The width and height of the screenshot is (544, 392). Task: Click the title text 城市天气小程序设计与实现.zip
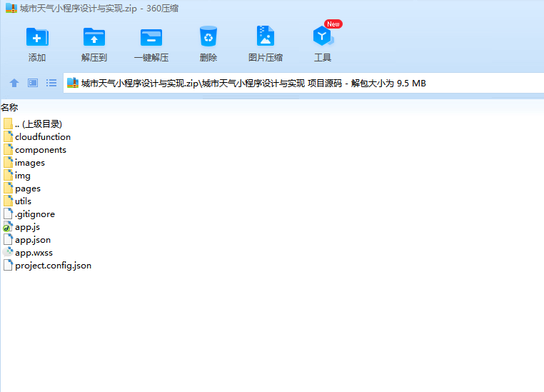click(79, 9)
